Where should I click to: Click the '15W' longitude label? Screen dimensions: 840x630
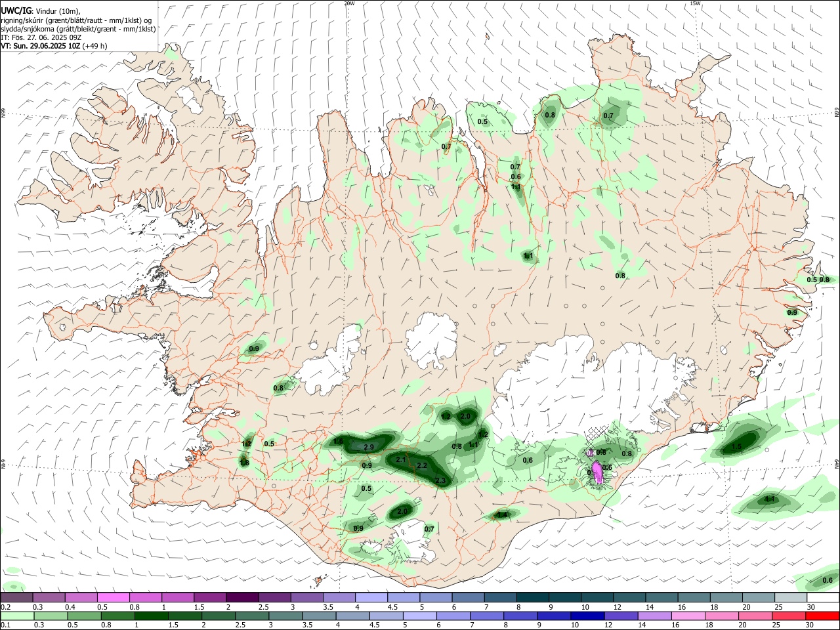(695, 3)
